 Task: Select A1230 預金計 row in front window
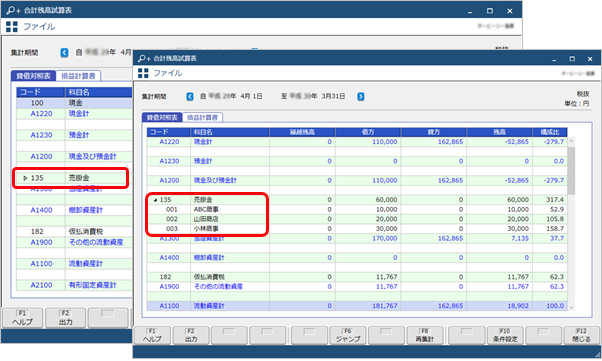(x=357, y=161)
